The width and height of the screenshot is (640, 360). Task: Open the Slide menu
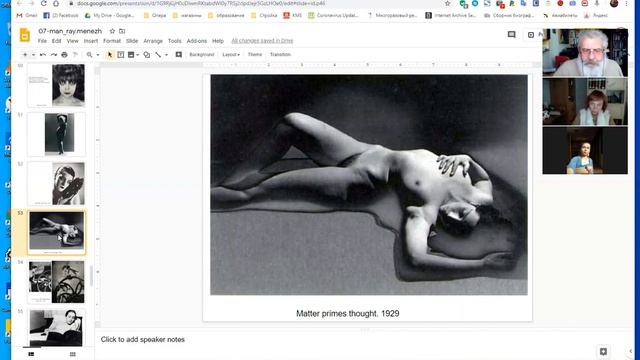point(132,41)
